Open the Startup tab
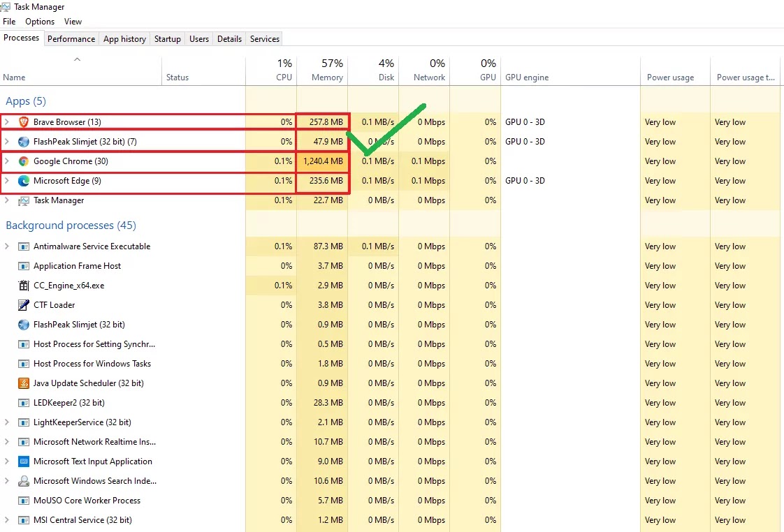The width and height of the screenshot is (784, 532). pos(168,39)
